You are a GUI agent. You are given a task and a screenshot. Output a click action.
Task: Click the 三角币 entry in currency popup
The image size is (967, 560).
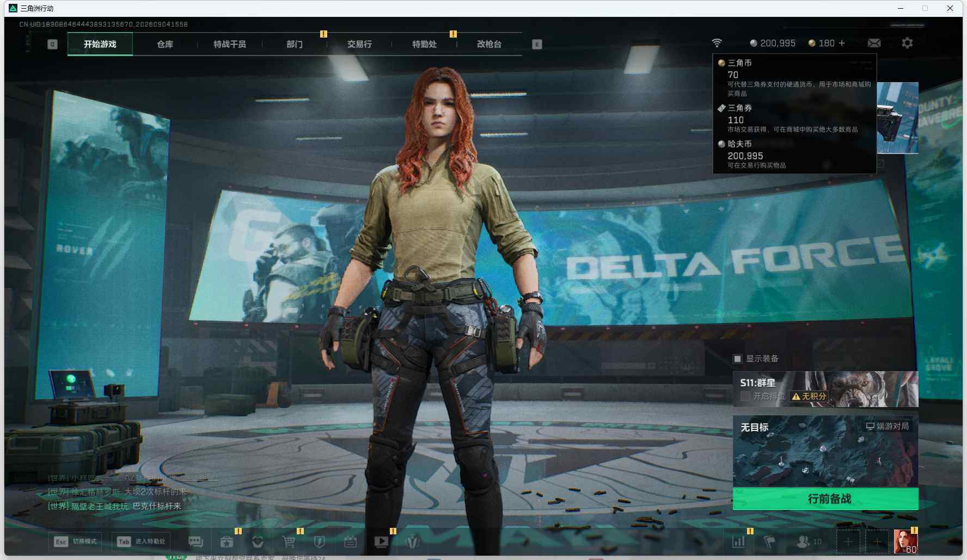pyautogui.click(x=794, y=78)
